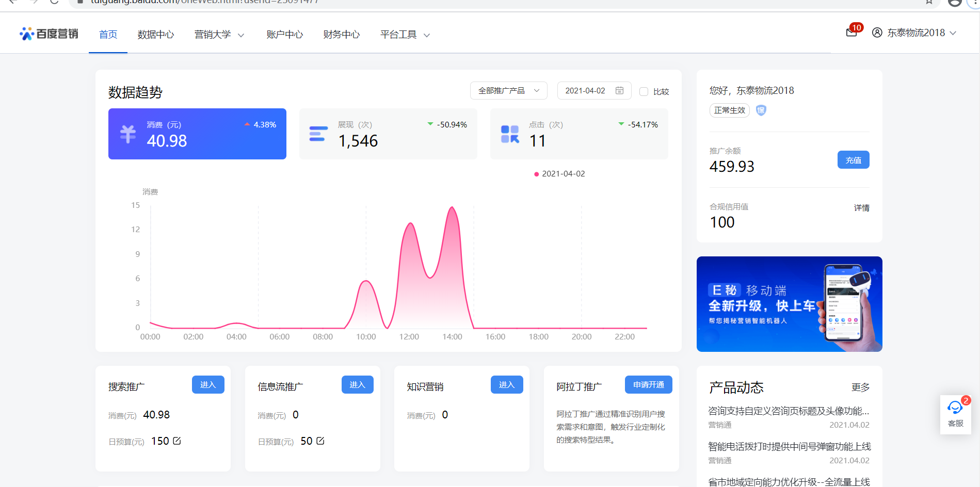This screenshot has height=487, width=980.
Task: Click the 14:00 peak on chart
Action: tap(452, 207)
